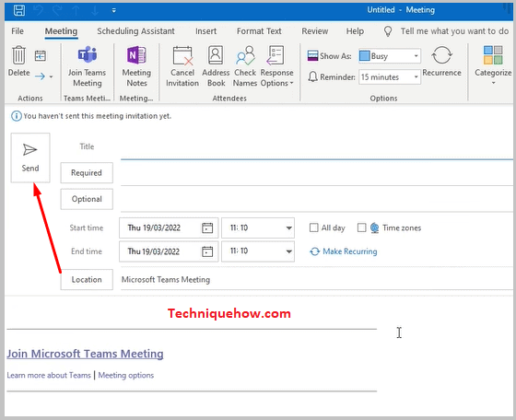Image resolution: width=516 pixels, height=420 pixels.
Task: Expand Forward options dropdown arrow
Action: coord(51,76)
